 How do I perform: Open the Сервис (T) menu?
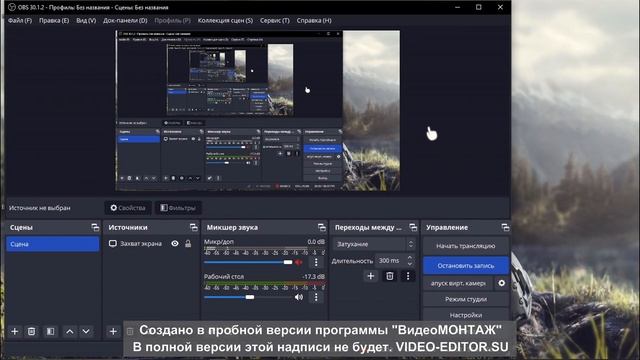pyautogui.click(x=275, y=20)
